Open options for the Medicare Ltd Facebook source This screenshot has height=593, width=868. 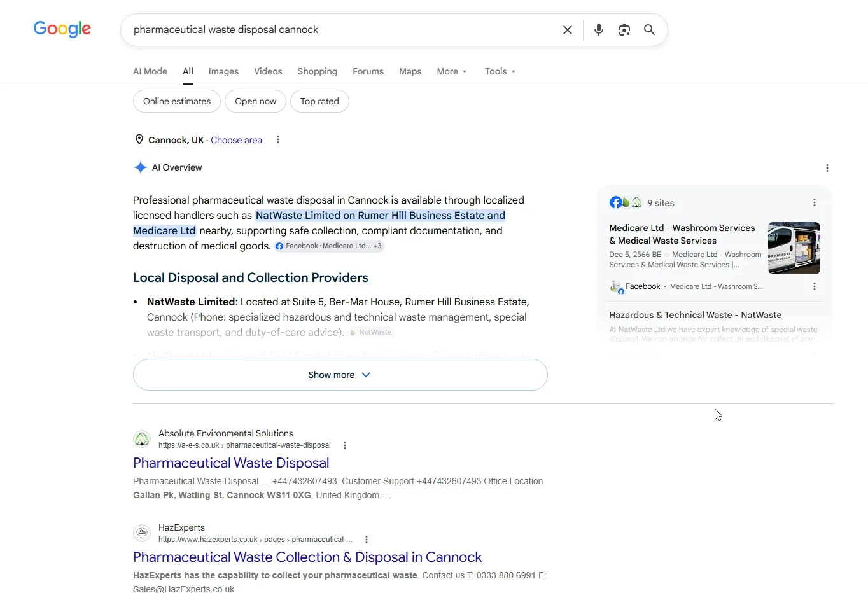(815, 286)
